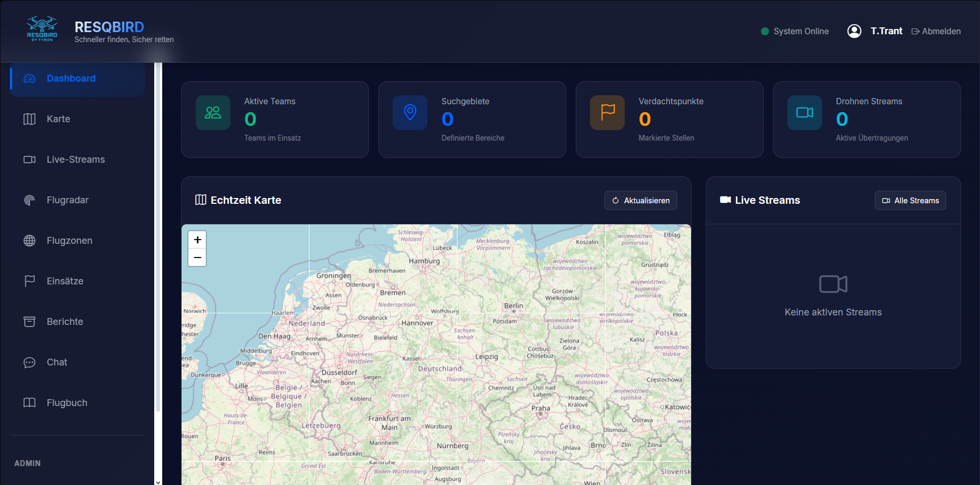This screenshot has height=485, width=980.
Task: Click the Flugbuch book icon
Action: click(x=29, y=402)
